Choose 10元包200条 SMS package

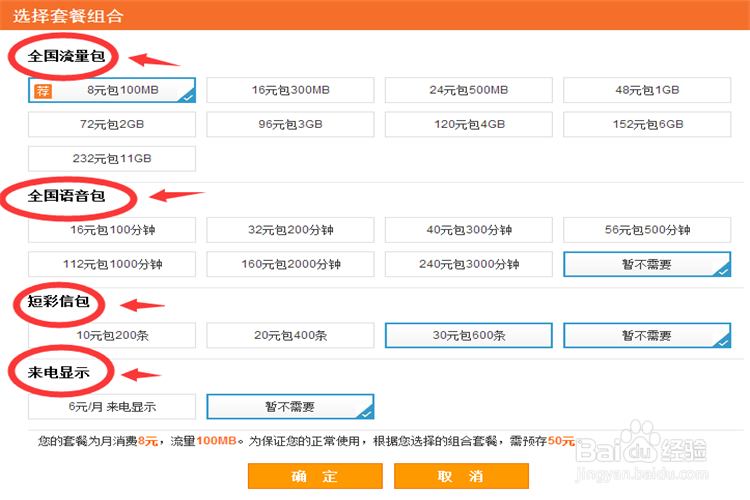(x=112, y=335)
